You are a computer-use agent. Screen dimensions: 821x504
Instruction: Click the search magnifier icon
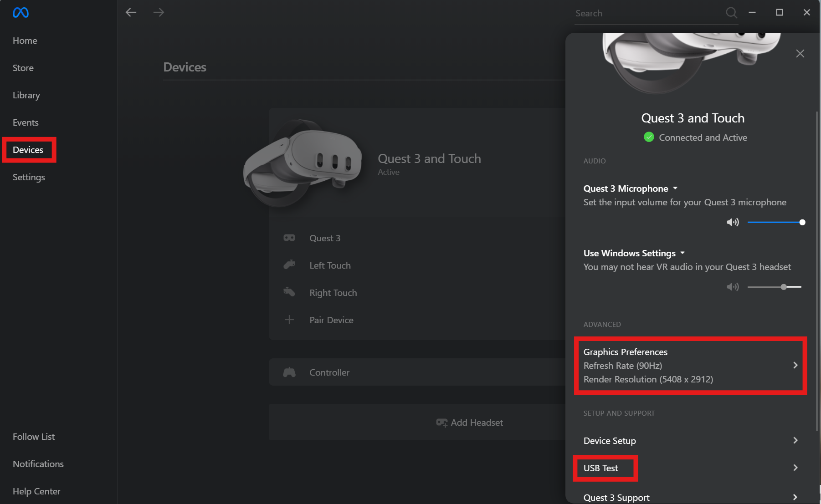[731, 13]
